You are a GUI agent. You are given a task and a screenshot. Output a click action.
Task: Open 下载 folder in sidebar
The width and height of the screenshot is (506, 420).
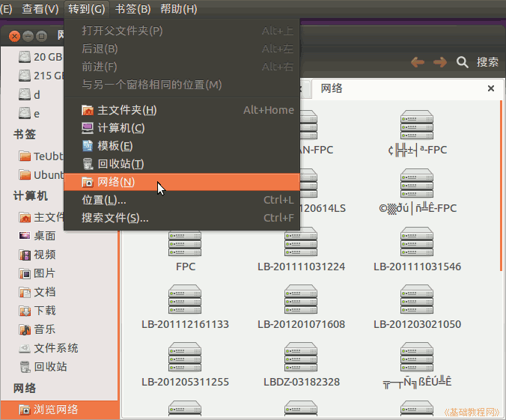coord(44,311)
